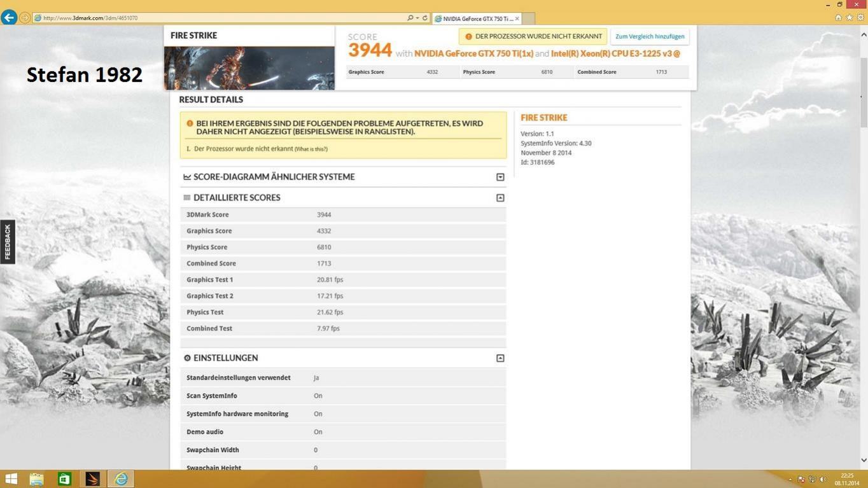Screen dimensions: 868x488
Task: Open the browser Home icon
Action: (x=838, y=18)
